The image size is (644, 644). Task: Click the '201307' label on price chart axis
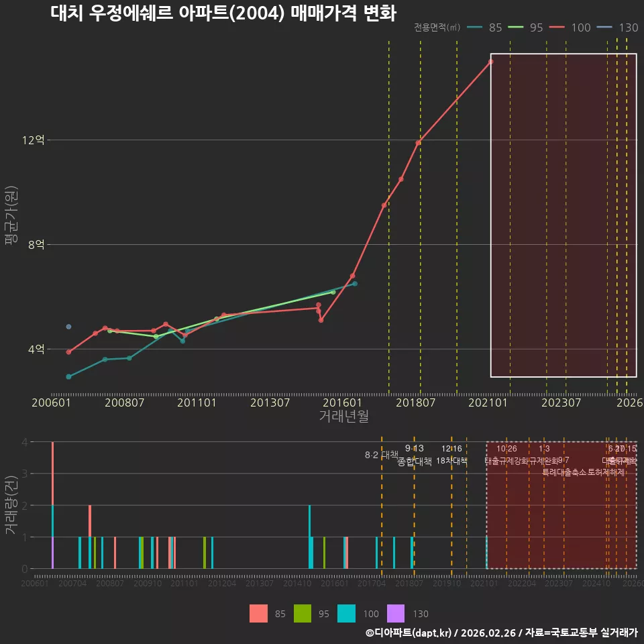270,402
